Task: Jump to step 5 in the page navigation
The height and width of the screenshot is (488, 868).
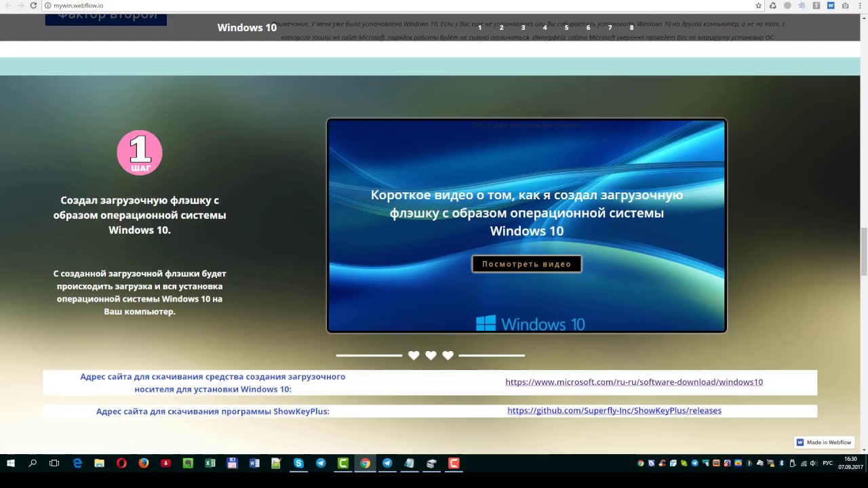Action: click(567, 28)
